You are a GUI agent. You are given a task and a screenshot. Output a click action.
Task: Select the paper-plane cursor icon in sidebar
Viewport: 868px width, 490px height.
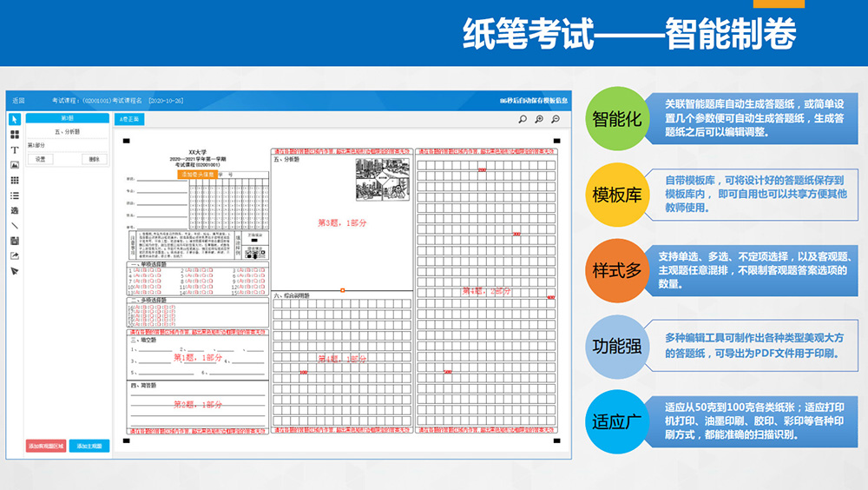pos(15,271)
